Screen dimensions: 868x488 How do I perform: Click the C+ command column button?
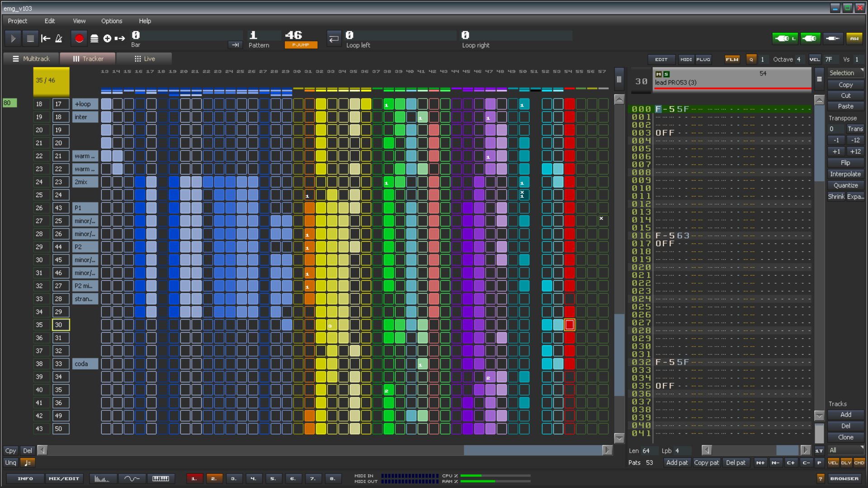point(791,463)
